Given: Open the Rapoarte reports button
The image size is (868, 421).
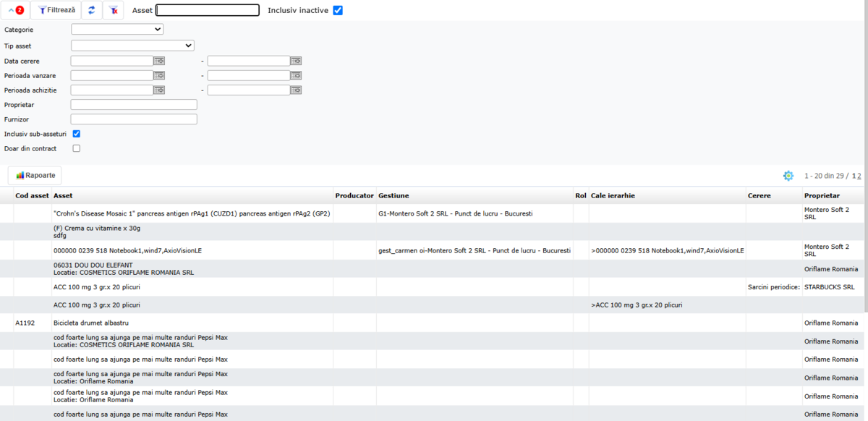Looking at the screenshot, I should (35, 175).
